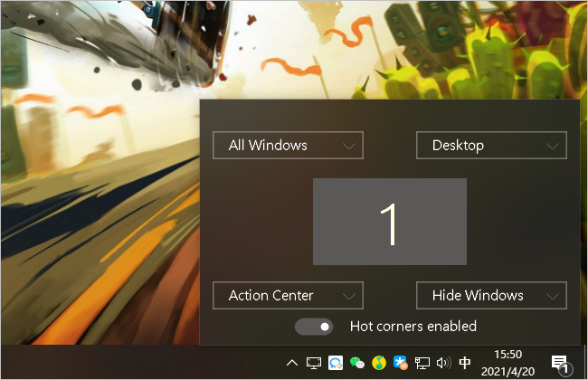The image size is (588, 380).
Task: Click Show desktop sliver at taskbar end
Action: point(584,362)
